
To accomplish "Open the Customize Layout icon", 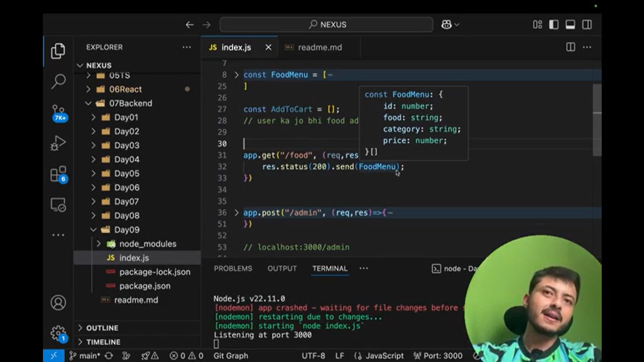I will [x=537, y=25].
